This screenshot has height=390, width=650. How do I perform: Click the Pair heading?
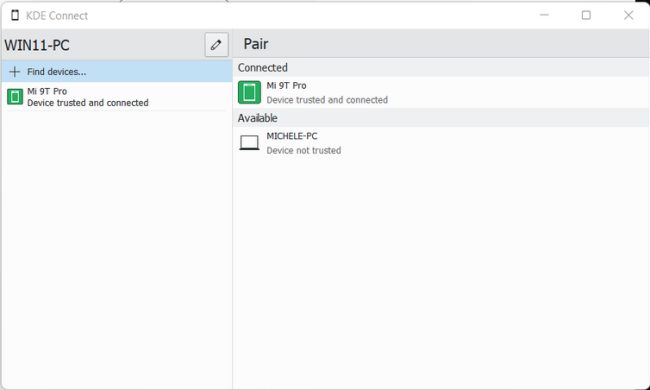[256, 44]
